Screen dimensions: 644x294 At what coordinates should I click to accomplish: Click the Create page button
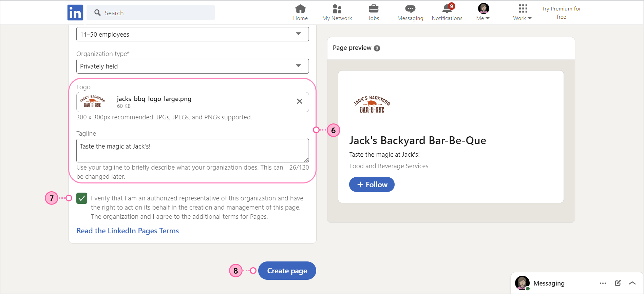pyautogui.click(x=287, y=271)
